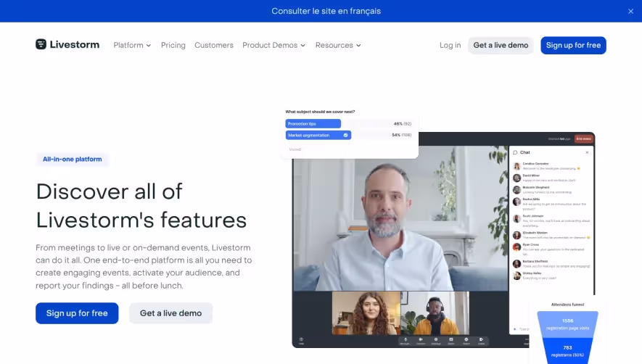Click the 1556 registration page visits funnel segment
642x364 pixels.
(x=567, y=324)
